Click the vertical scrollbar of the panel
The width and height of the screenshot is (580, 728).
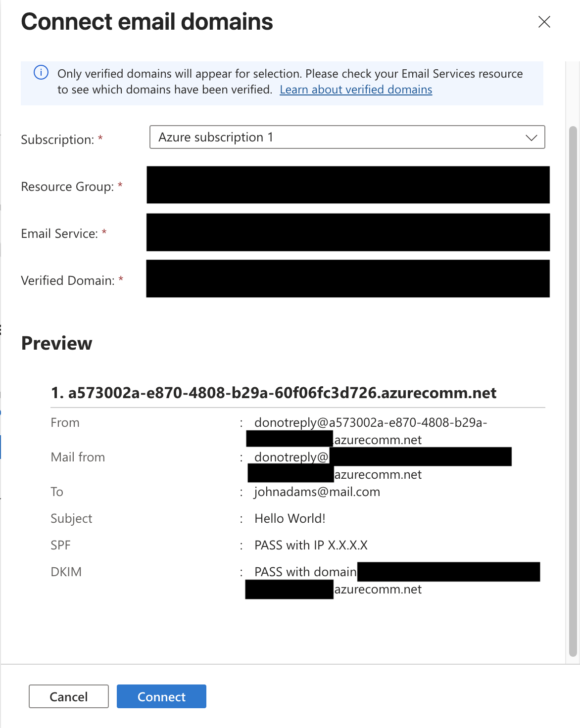573,391
